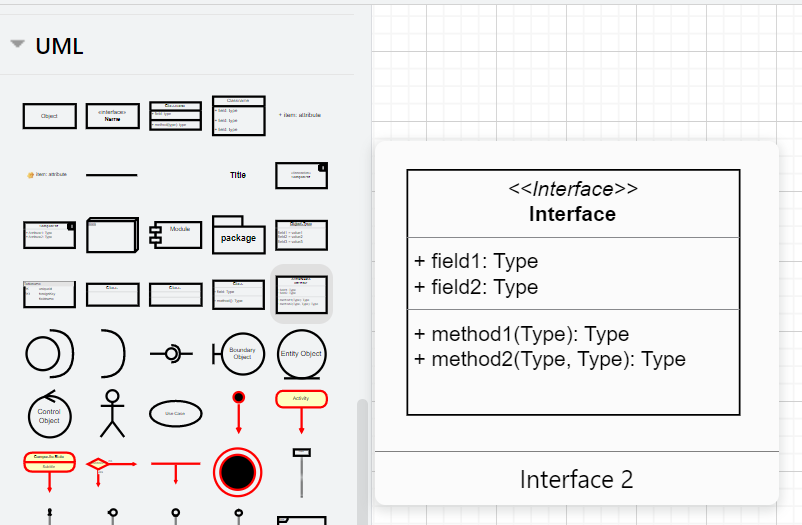The width and height of the screenshot is (802, 525).
Task: Pick the 3D cube node shape
Action: coord(112,235)
